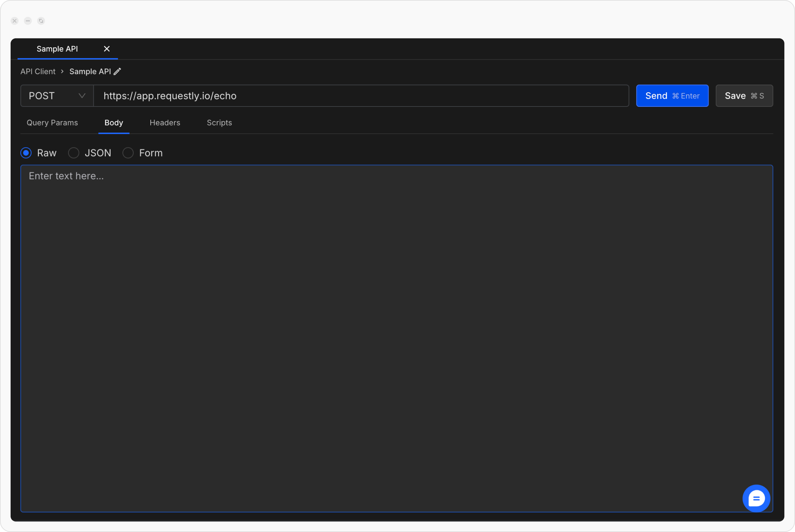795x532 pixels.
Task: Open the chat support bubble icon
Action: pyautogui.click(x=756, y=498)
